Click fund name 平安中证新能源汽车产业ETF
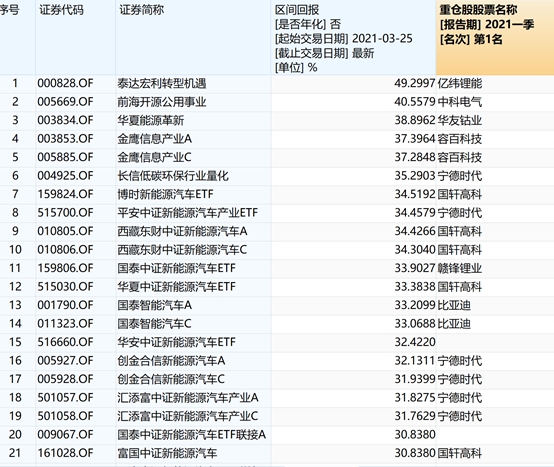The image size is (554, 467). 188,213
